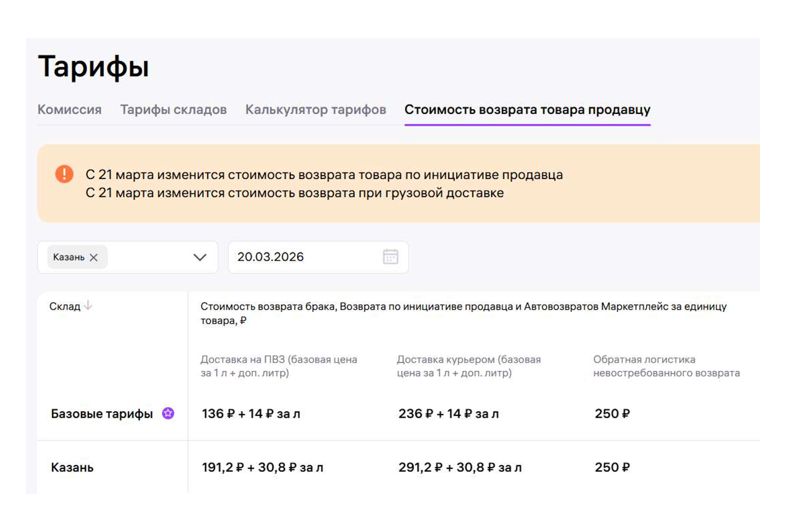This screenshot has height=532, width=786.
Task: Click the Стоимость возврата брака group header
Action: (464, 314)
